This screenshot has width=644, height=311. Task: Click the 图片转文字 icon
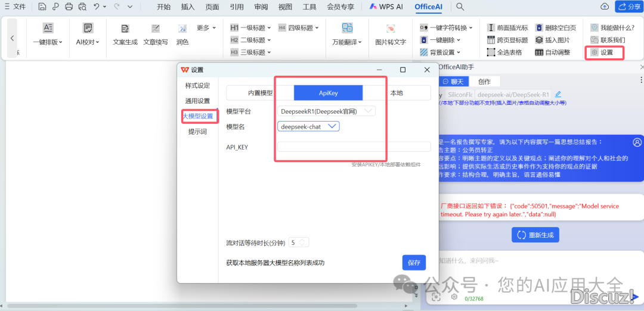click(391, 29)
